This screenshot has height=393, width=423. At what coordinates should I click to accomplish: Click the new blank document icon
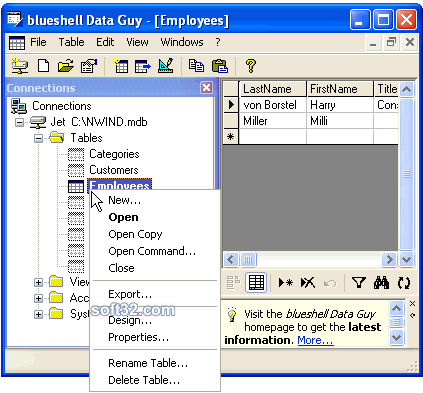coord(43,66)
